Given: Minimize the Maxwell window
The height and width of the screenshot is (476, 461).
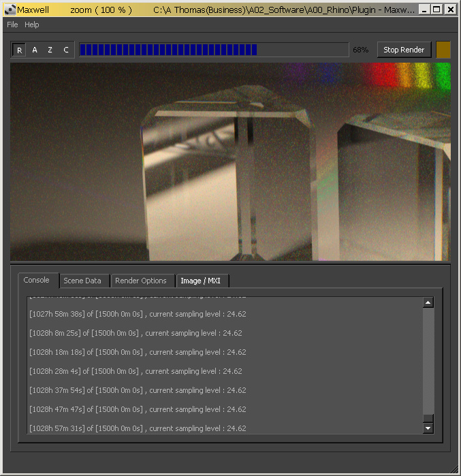Looking at the screenshot, I should tap(424, 10).
